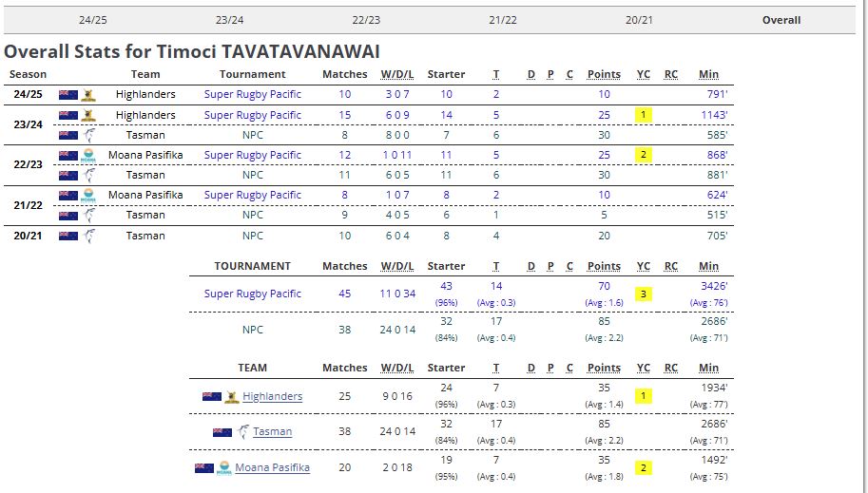This screenshot has width=868, height=493.
Task: Open the 22/23 season tab
Action: pyautogui.click(x=366, y=20)
